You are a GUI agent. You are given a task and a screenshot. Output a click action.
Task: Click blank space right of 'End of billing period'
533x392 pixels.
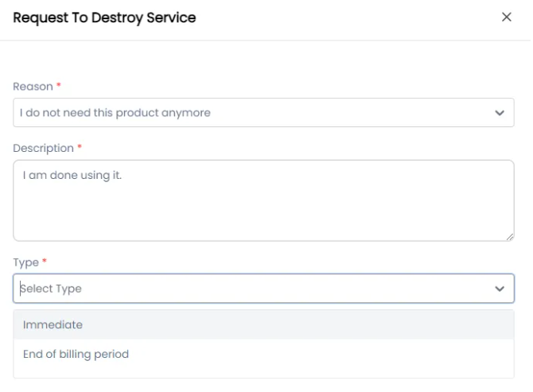click(318, 354)
